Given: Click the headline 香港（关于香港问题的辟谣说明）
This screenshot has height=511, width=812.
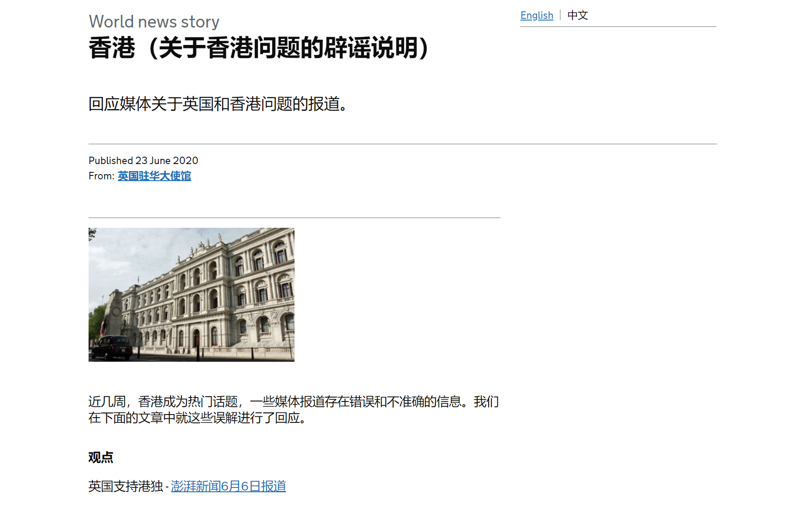Looking at the screenshot, I should pos(258,48).
